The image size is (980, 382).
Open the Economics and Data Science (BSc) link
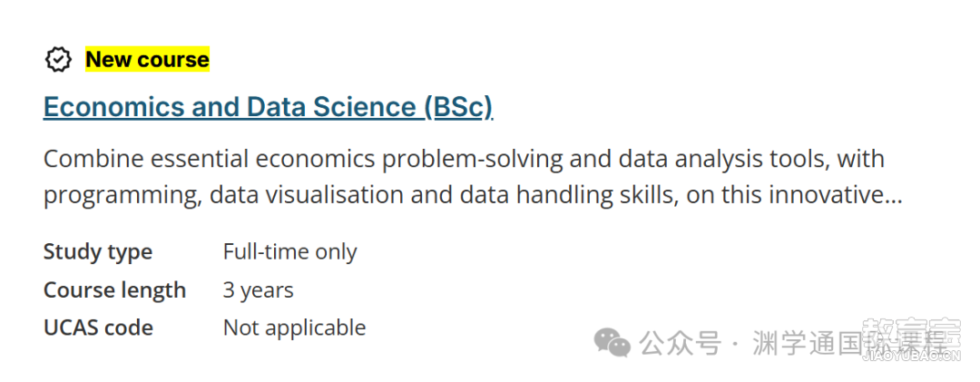coord(268,108)
